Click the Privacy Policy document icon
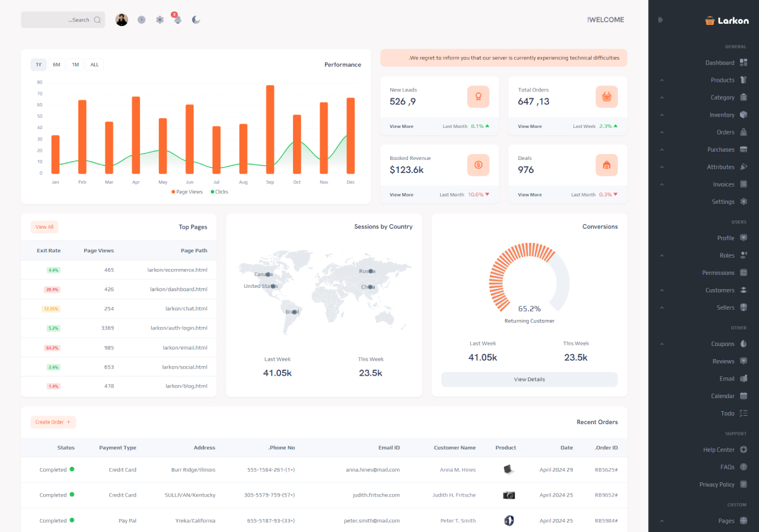 [x=744, y=485]
